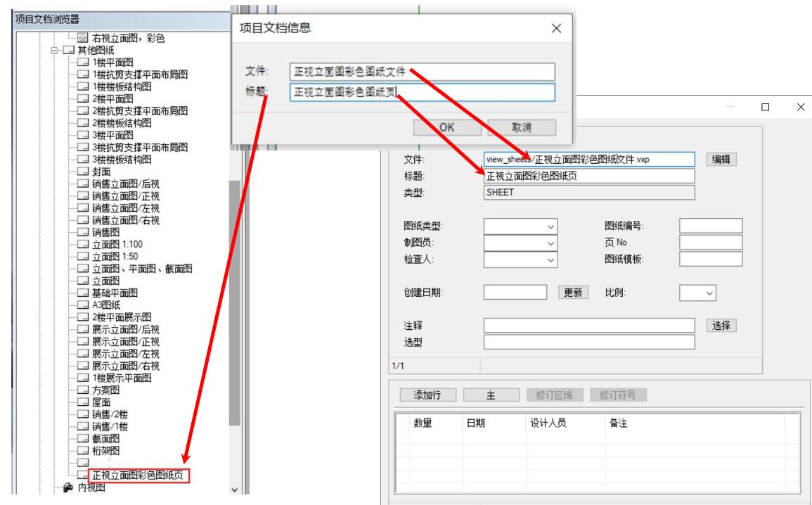
Task: Select 桁架图 sheet
Action: (x=105, y=451)
